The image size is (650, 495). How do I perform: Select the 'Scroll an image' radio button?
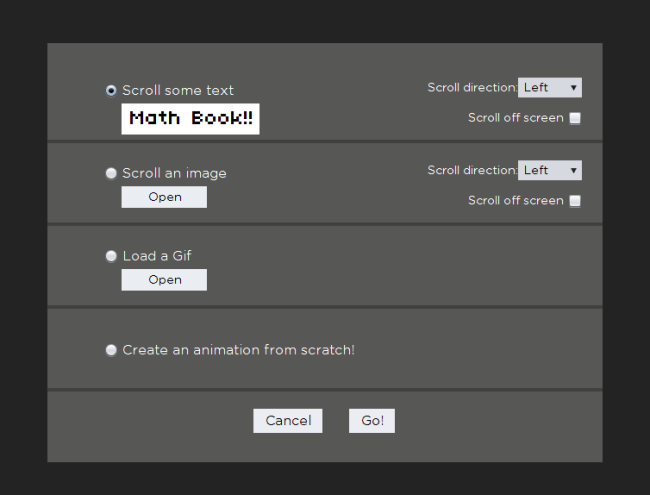(x=111, y=173)
